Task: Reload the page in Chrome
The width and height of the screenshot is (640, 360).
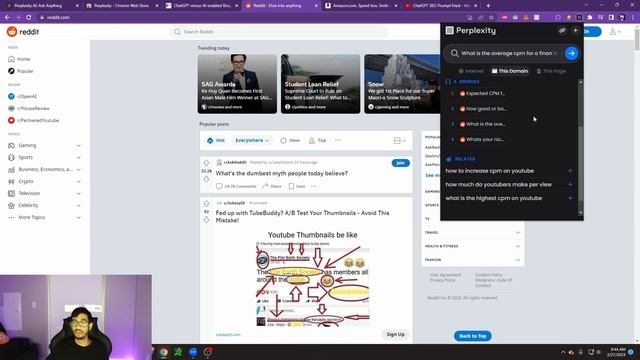Action: (x=28, y=18)
